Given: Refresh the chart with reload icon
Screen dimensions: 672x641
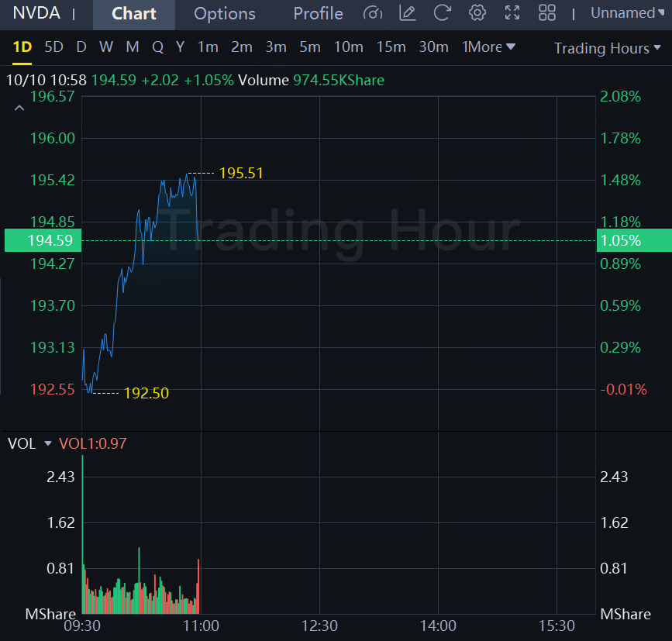Looking at the screenshot, I should click(x=442, y=13).
